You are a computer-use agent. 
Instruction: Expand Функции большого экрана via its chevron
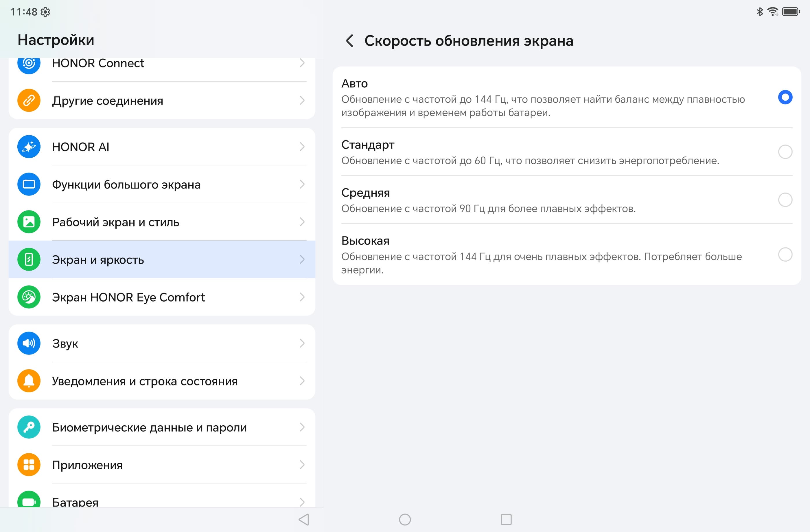pos(302,184)
